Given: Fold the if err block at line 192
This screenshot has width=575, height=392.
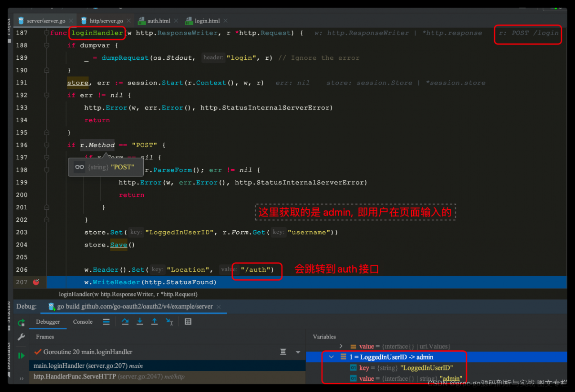Looking at the screenshot, I should click(46, 95).
